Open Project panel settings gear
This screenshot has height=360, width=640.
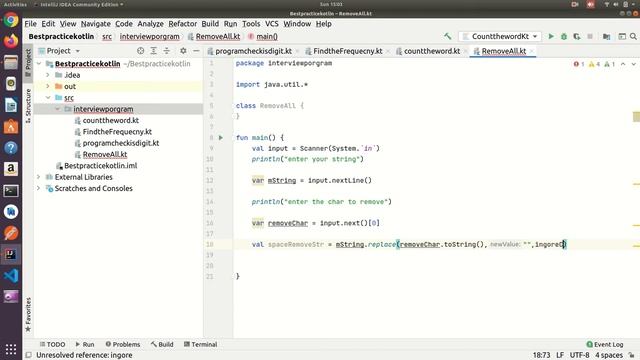click(x=183, y=51)
